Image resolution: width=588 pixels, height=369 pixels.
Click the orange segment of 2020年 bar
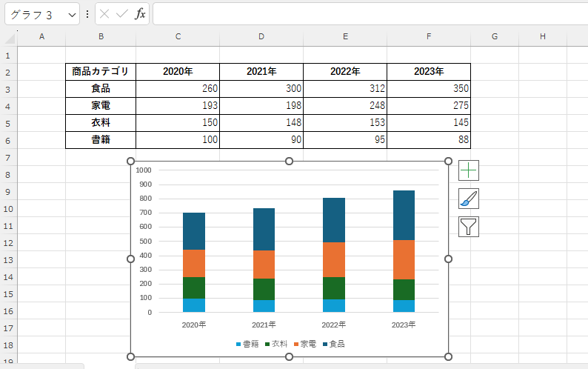(x=193, y=263)
